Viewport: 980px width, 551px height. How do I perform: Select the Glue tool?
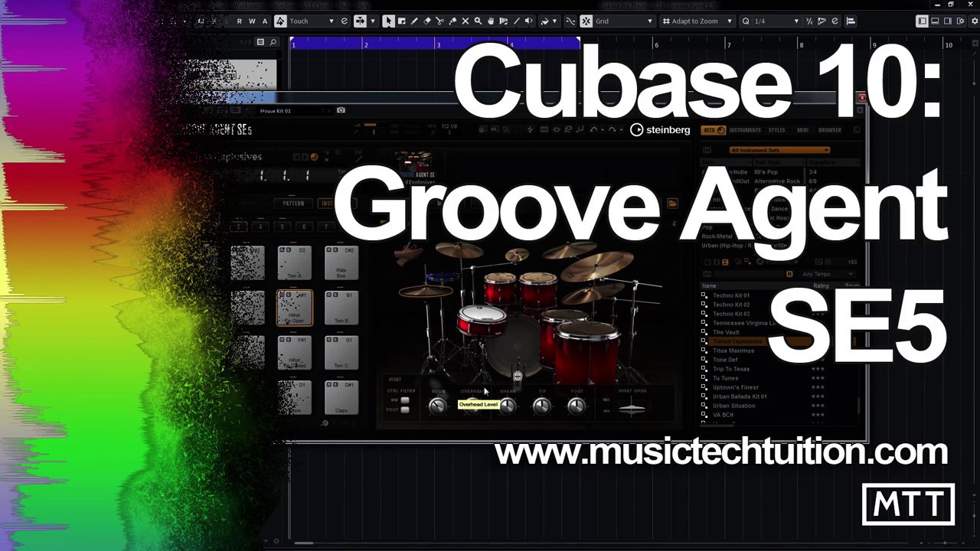[x=452, y=21]
